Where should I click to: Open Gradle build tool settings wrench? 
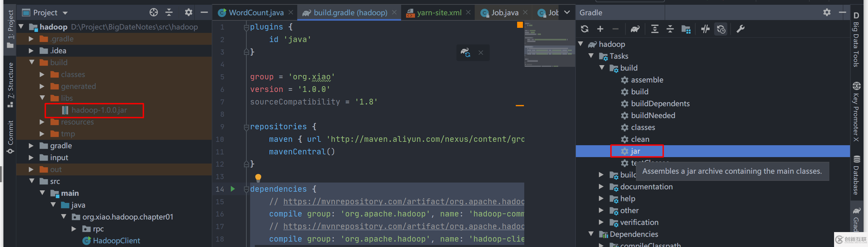(x=740, y=29)
